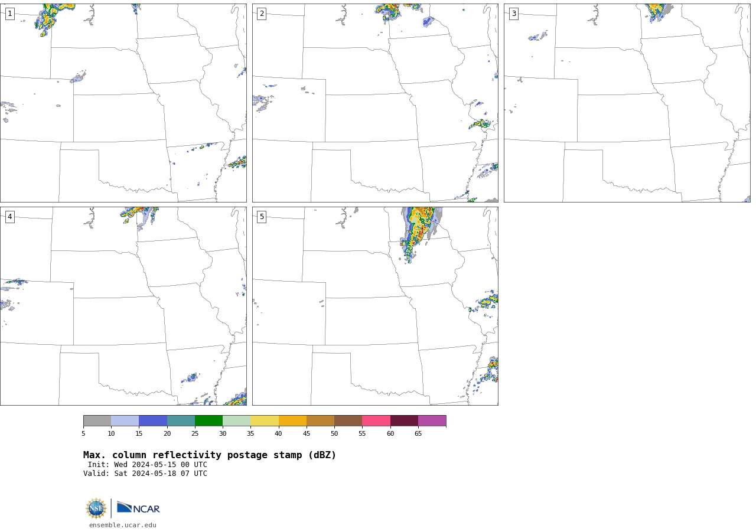Click the colorbar tick label 60
The height and width of the screenshot is (532, 756).
click(x=390, y=434)
